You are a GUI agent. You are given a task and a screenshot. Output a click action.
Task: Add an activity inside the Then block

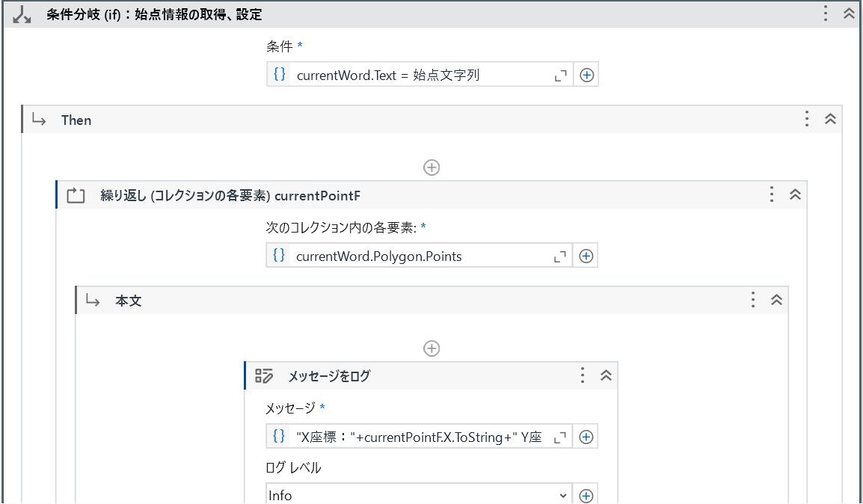pyautogui.click(x=431, y=167)
